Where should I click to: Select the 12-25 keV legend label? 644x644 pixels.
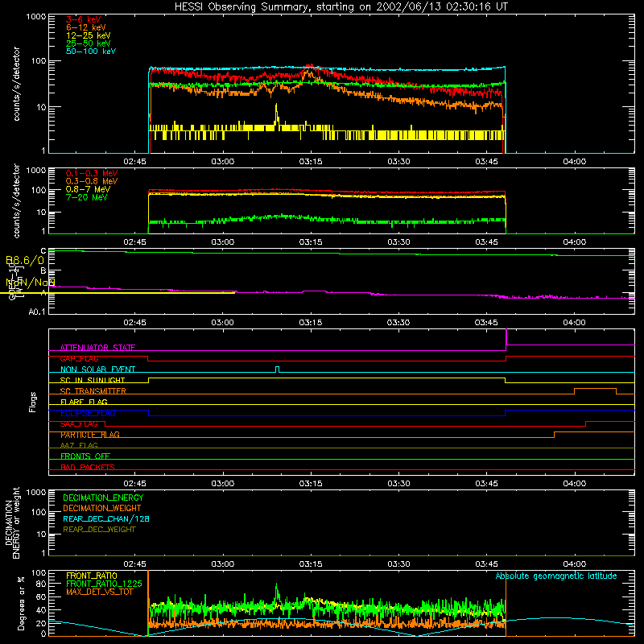(88, 35)
